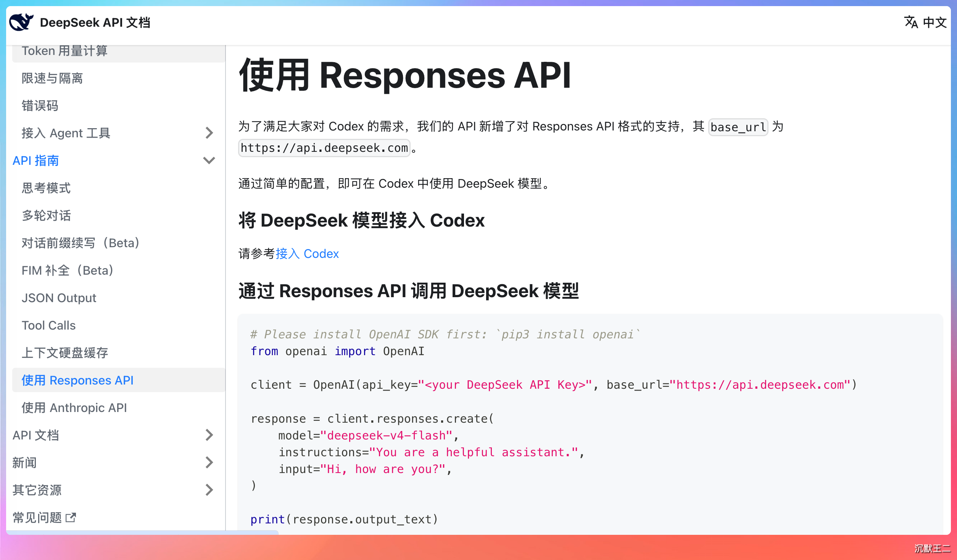Viewport: 957px width, 560px height.
Task: Click the print(response.output_text) line
Action: coord(344,519)
